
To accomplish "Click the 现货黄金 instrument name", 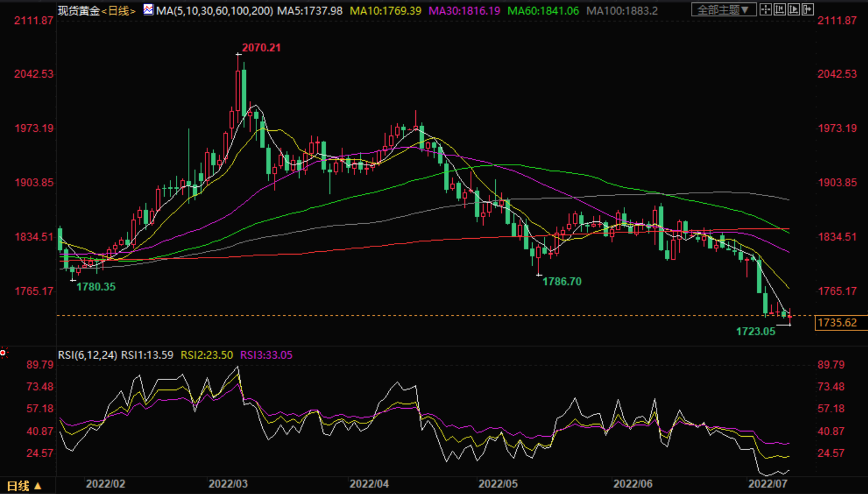I will [79, 11].
